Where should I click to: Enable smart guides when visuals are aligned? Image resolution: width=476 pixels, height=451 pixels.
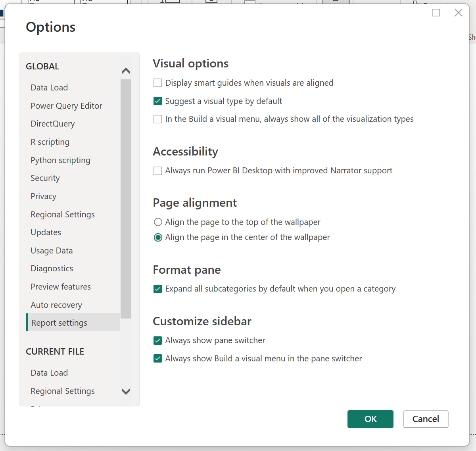click(158, 83)
